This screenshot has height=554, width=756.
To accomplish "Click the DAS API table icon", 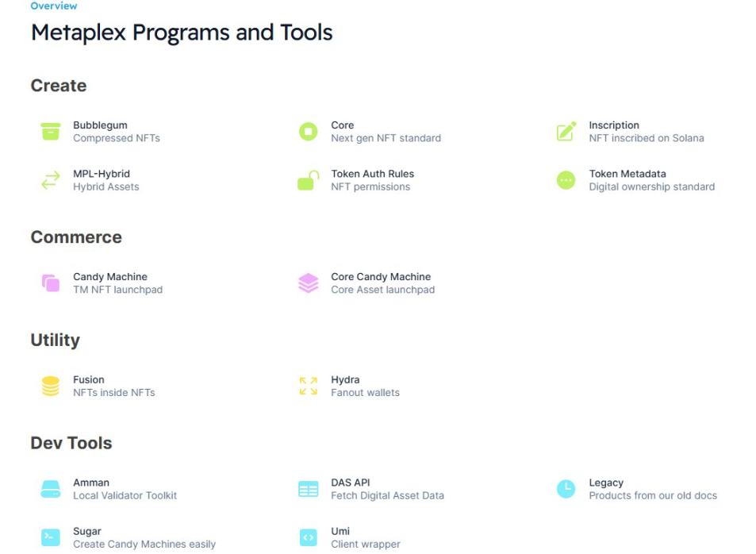I will pyautogui.click(x=308, y=489).
